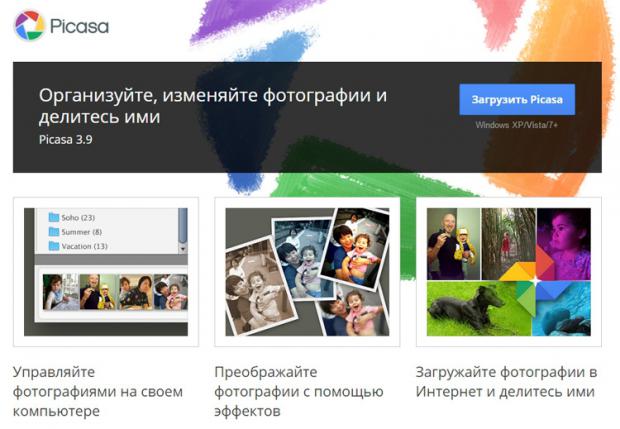
Task: Click the Google Photos pinwheel in photo grid
Action: (535, 281)
